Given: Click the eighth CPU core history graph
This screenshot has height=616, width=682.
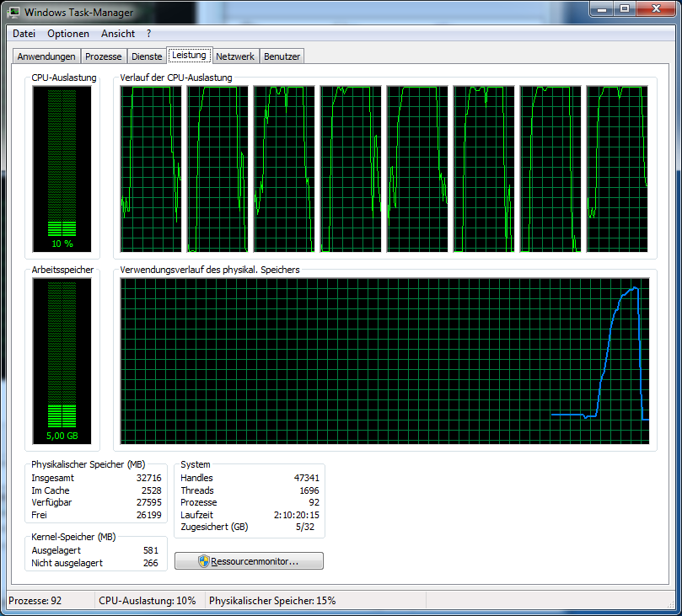Looking at the screenshot, I should click(617, 169).
